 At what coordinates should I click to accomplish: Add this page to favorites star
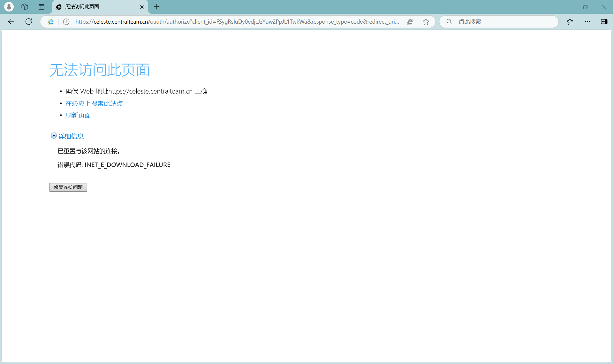[x=426, y=22]
